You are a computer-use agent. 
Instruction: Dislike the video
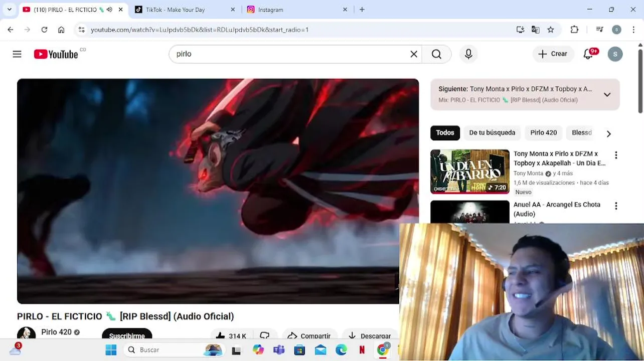click(x=265, y=335)
